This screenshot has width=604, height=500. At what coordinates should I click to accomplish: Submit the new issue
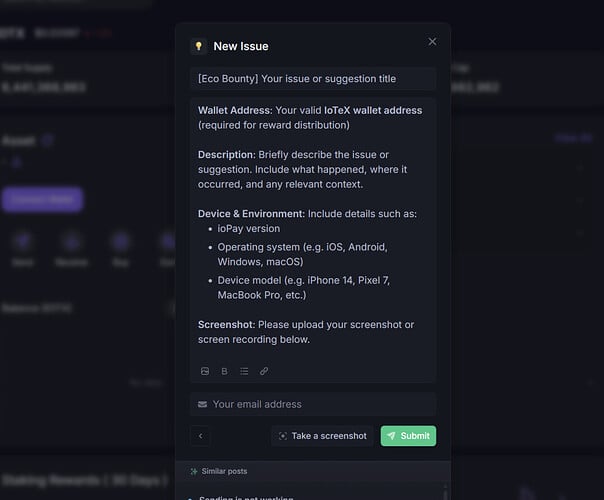pos(408,436)
